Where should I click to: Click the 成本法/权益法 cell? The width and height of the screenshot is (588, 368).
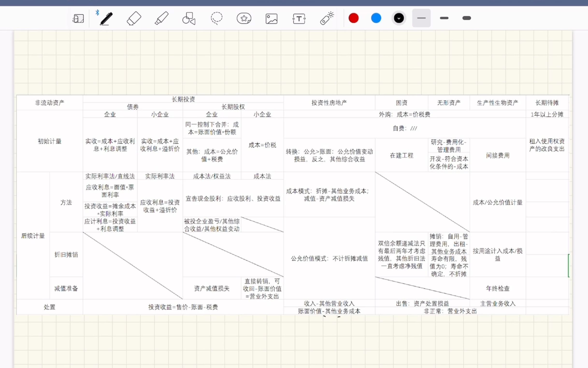[212, 176]
